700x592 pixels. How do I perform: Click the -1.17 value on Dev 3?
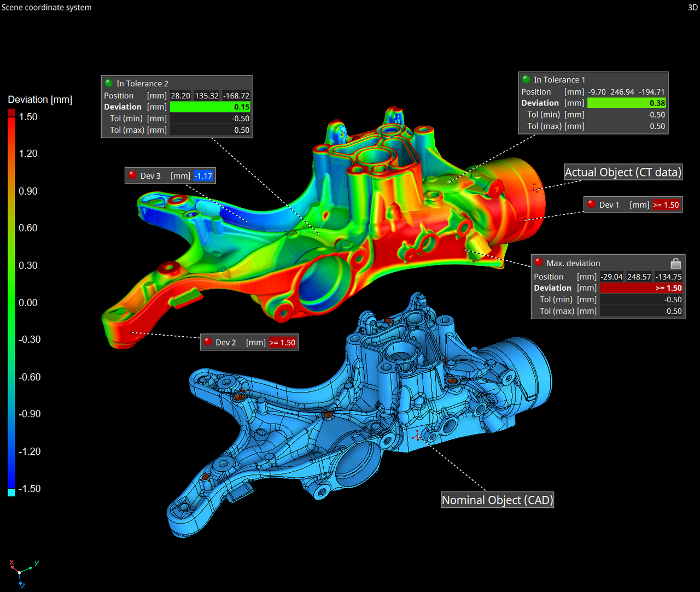(203, 176)
